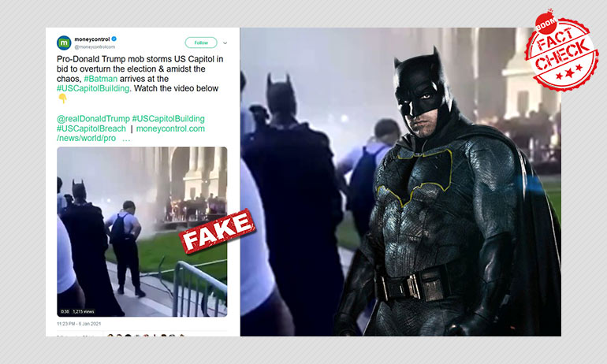
Task: Click the 11:23 PM 6 Jan 2021 timestamp
Action: (x=79, y=324)
